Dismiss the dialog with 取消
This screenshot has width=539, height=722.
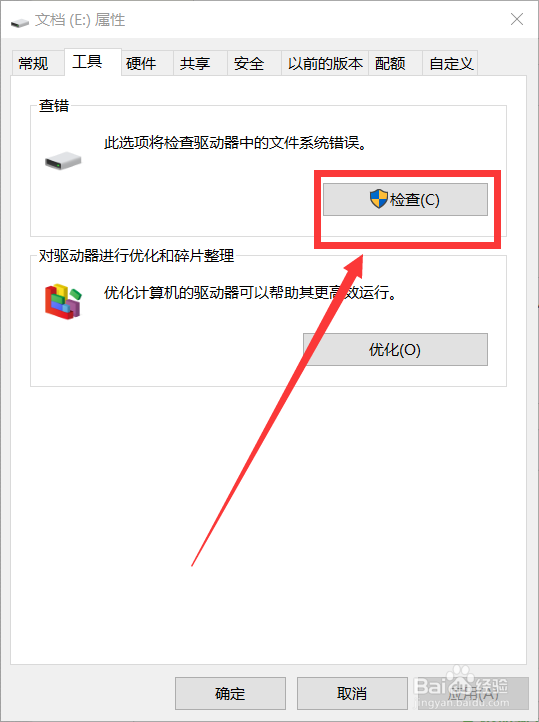click(x=352, y=693)
